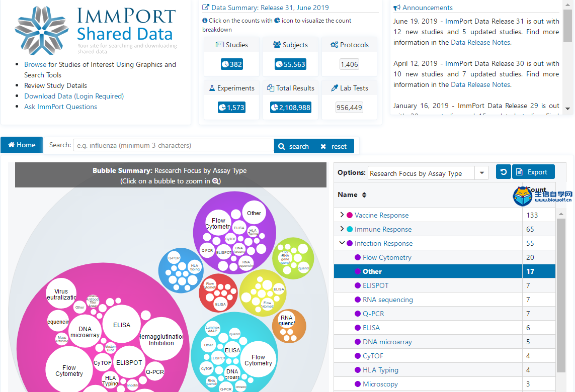Click the cyan dot beside Immune Response

[350, 229]
